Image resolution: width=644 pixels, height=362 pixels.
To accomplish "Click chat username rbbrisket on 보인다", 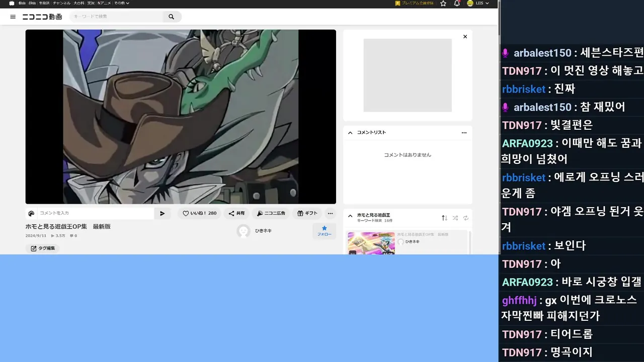I will (524, 246).
